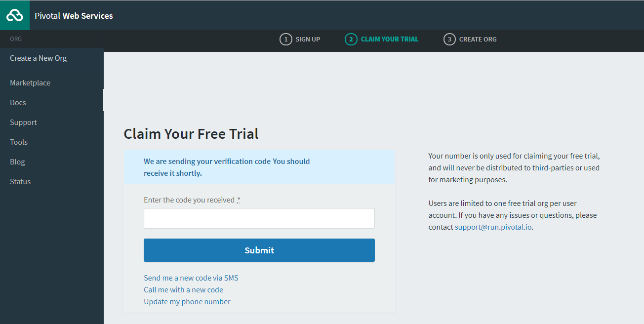Visit the Blog from the sidebar
Image resolution: width=644 pixels, height=324 pixels.
(17, 162)
